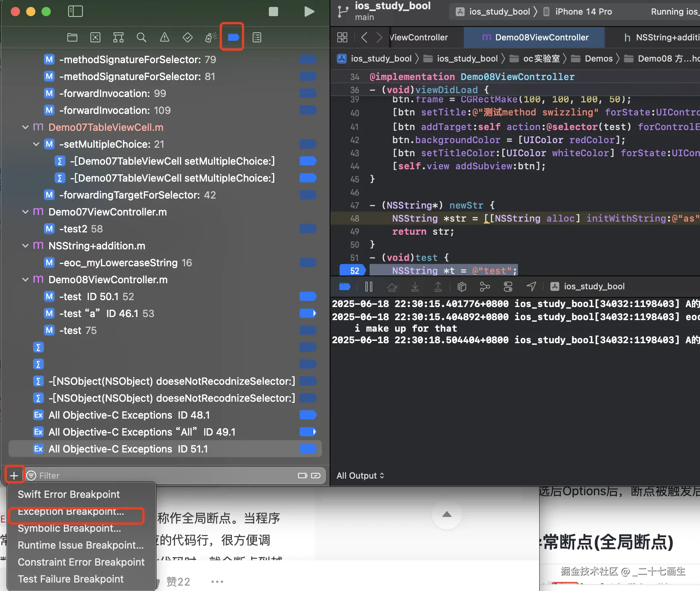Choose Runtime Issue Breakpoint… from menu

[81, 545]
